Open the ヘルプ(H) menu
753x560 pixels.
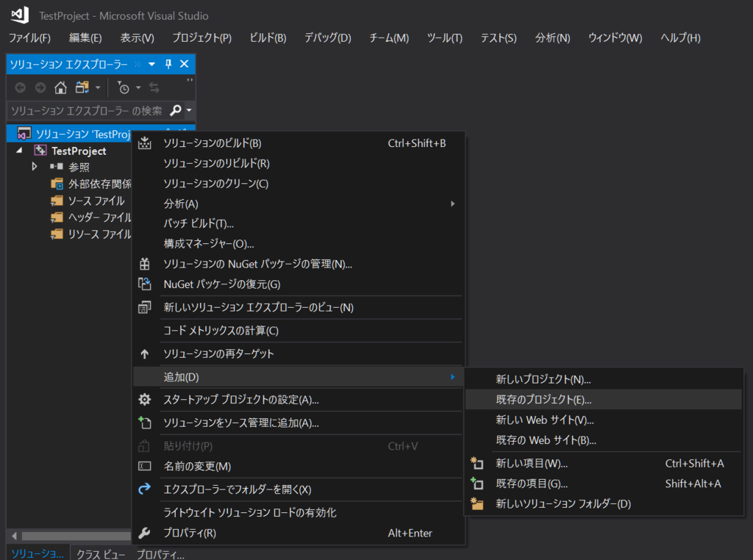click(680, 37)
